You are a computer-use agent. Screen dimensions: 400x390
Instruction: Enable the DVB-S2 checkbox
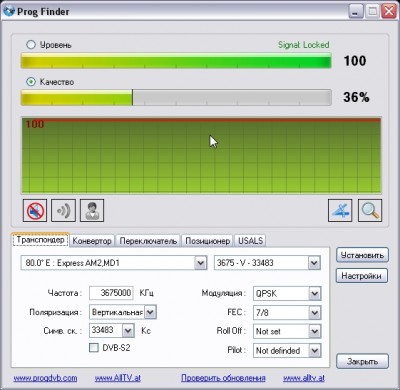[94, 348]
